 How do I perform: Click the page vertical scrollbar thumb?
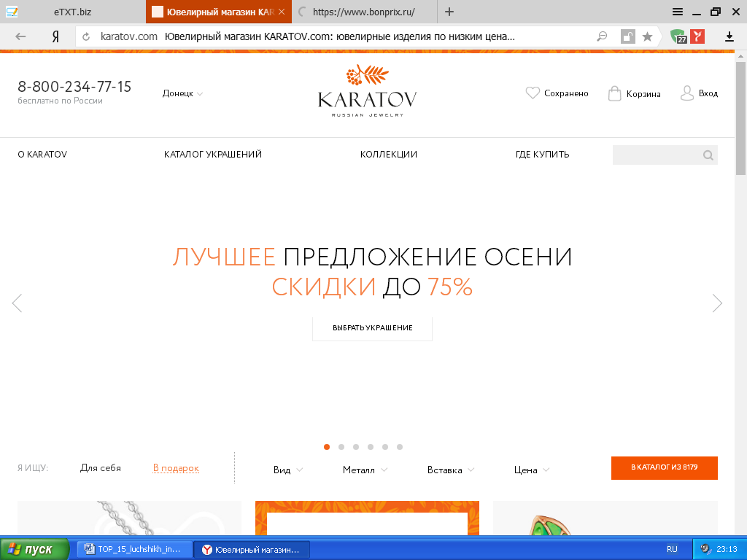coord(740,118)
